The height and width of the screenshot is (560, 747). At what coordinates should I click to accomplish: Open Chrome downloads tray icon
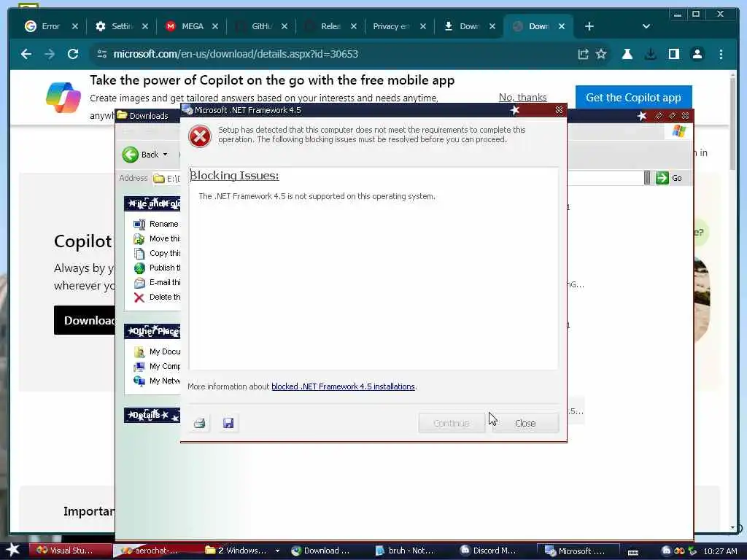pyautogui.click(x=650, y=54)
